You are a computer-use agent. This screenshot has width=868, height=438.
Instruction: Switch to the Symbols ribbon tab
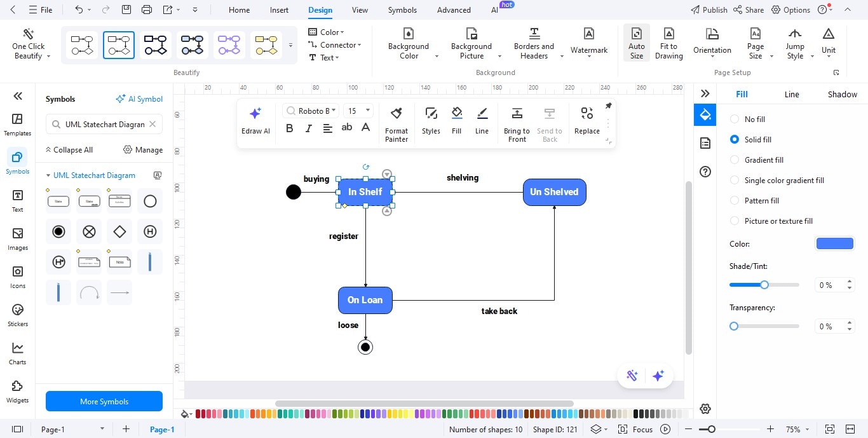pyautogui.click(x=402, y=10)
